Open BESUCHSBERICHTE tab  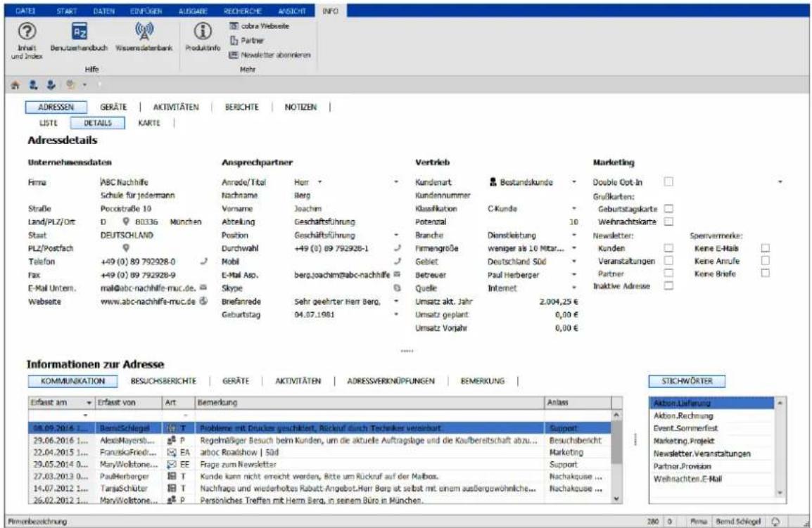click(163, 381)
